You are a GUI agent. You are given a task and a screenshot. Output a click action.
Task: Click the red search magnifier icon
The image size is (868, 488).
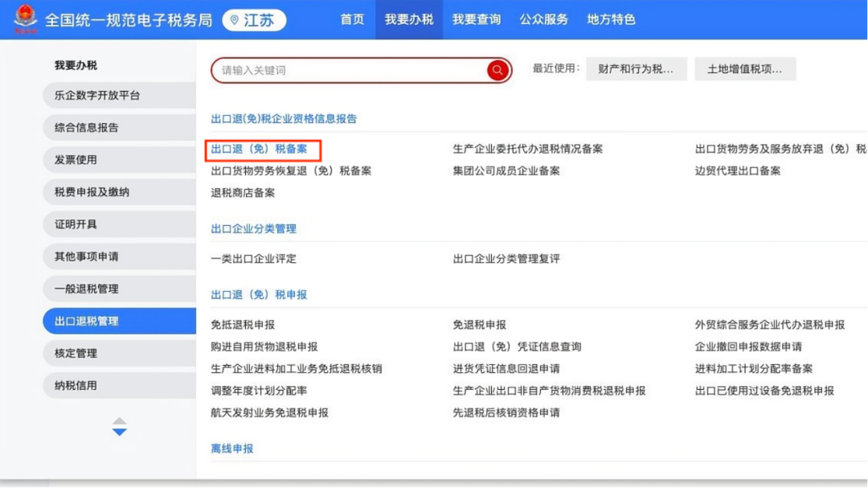pos(497,71)
